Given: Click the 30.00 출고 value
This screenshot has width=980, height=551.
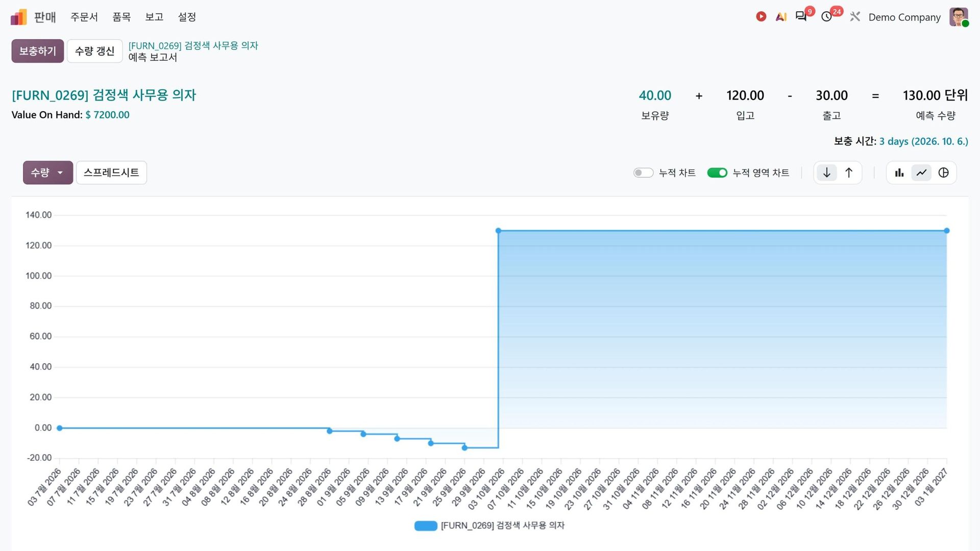Looking at the screenshot, I should pos(831,95).
